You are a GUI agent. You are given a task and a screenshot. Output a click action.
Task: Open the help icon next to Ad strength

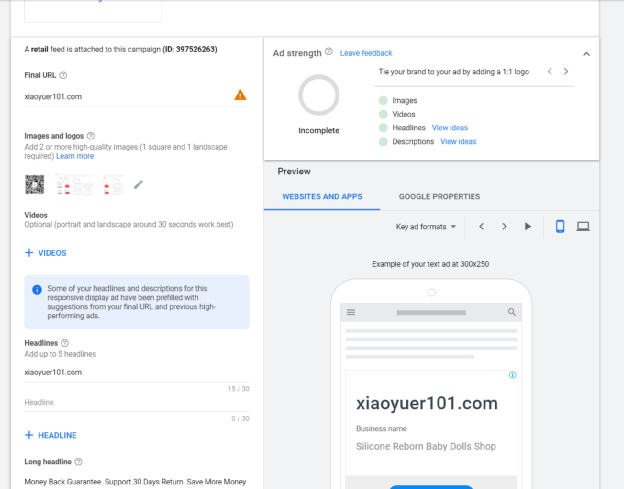[x=329, y=53]
